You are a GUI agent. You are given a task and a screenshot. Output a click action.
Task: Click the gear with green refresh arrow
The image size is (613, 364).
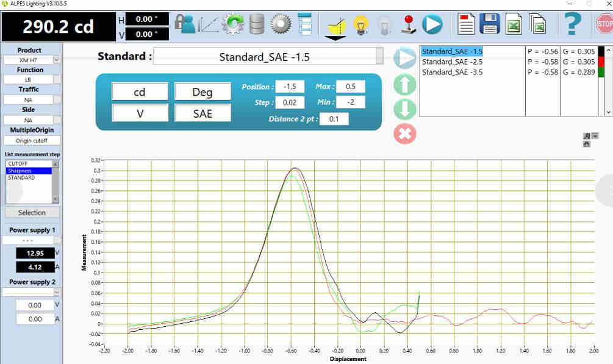(232, 24)
